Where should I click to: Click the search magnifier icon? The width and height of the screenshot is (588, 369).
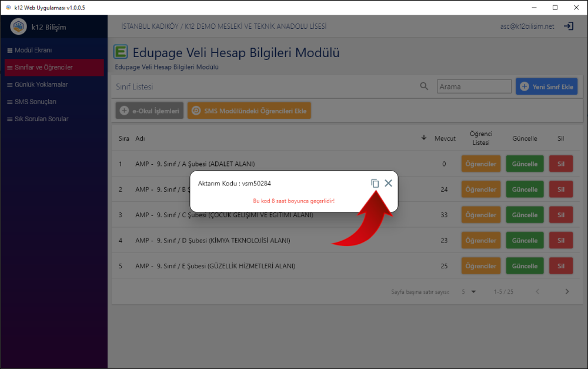pos(424,87)
